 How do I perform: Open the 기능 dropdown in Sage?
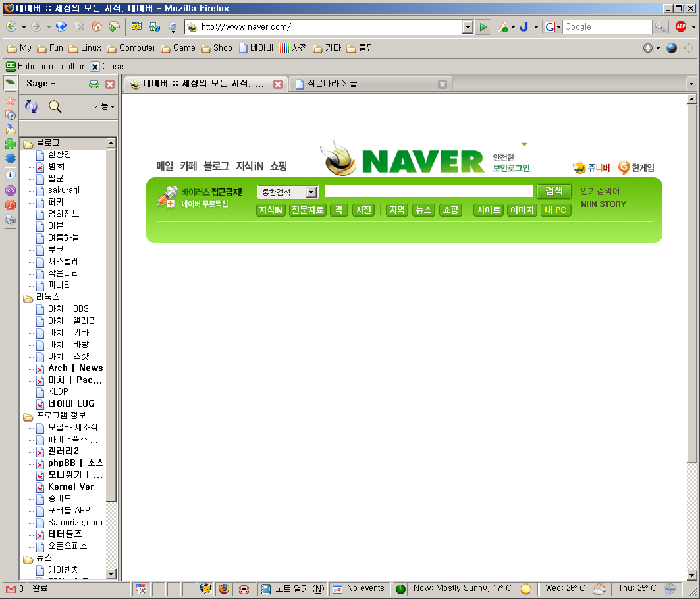(103, 107)
